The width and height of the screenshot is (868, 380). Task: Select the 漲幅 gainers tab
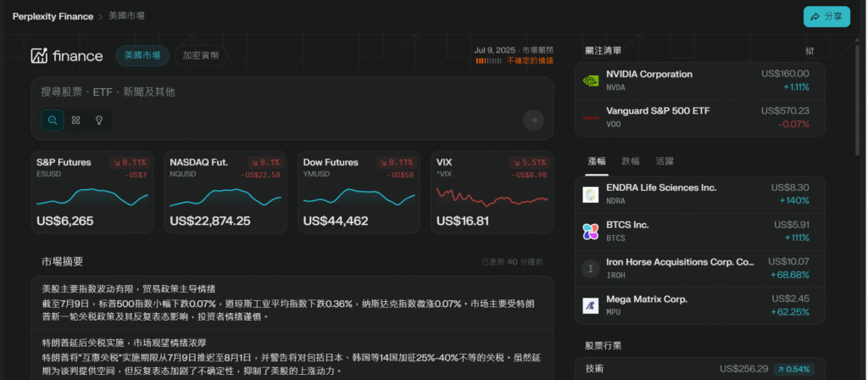pyautogui.click(x=597, y=162)
